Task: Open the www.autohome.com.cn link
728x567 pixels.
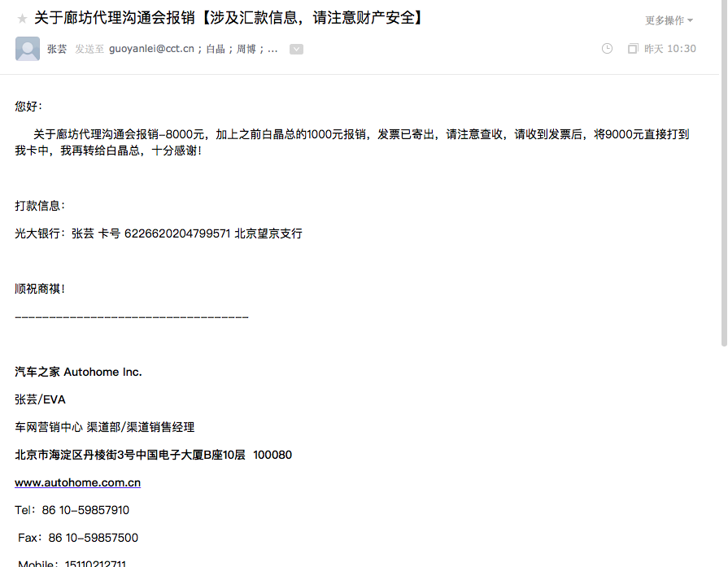Action: pyautogui.click(x=78, y=482)
